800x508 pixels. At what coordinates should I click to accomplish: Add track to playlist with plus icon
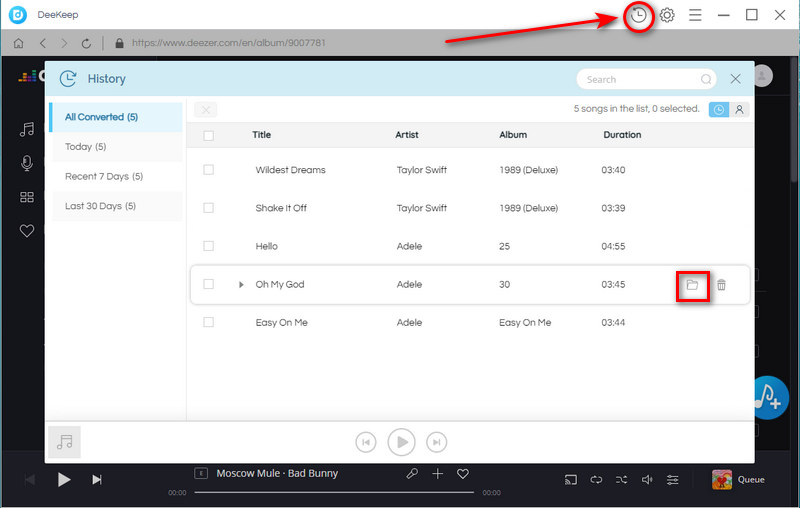[x=438, y=474]
